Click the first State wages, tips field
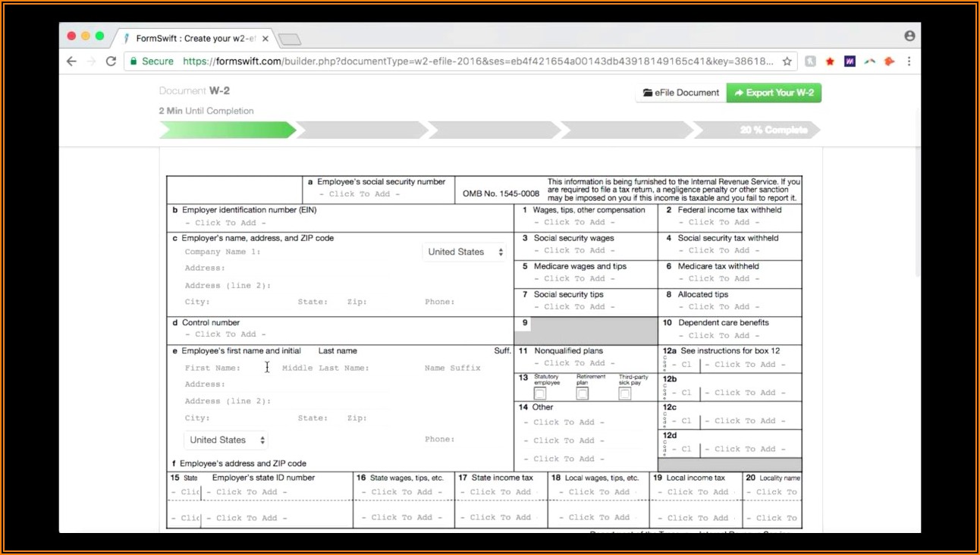This screenshot has height=555, width=980. point(404,492)
